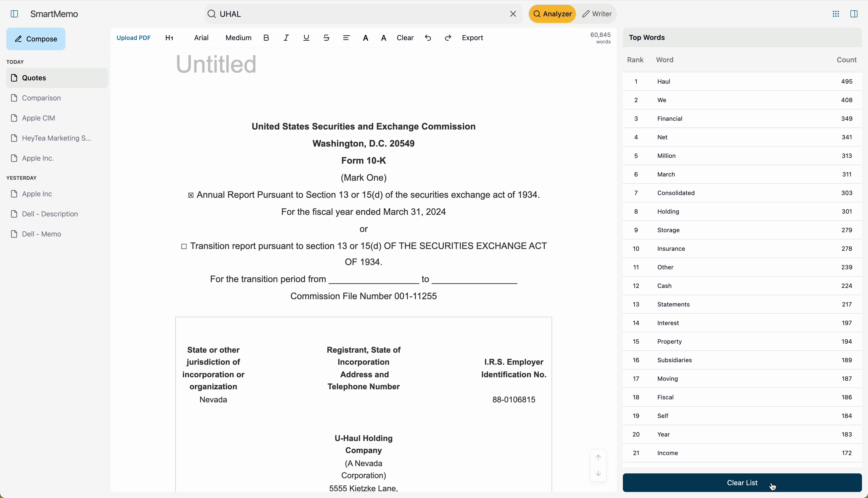This screenshot has width=868, height=498.
Task: Apply bold formatting
Action: [x=266, y=38]
